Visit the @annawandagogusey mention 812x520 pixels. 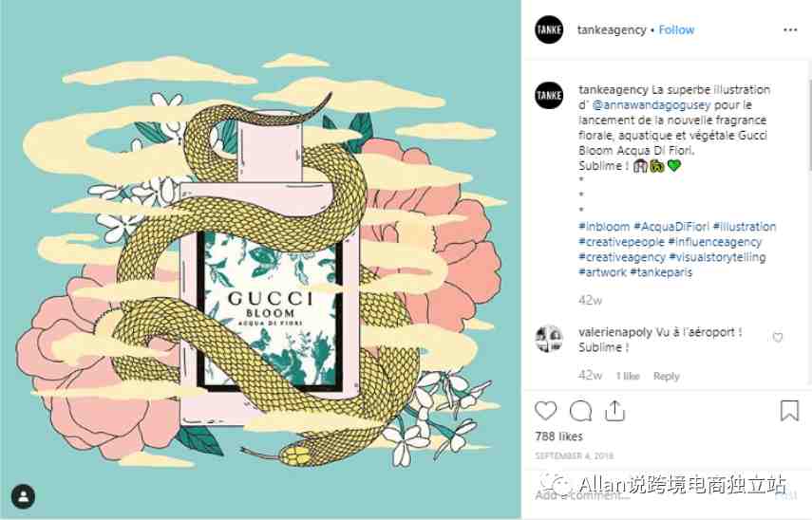pos(651,105)
